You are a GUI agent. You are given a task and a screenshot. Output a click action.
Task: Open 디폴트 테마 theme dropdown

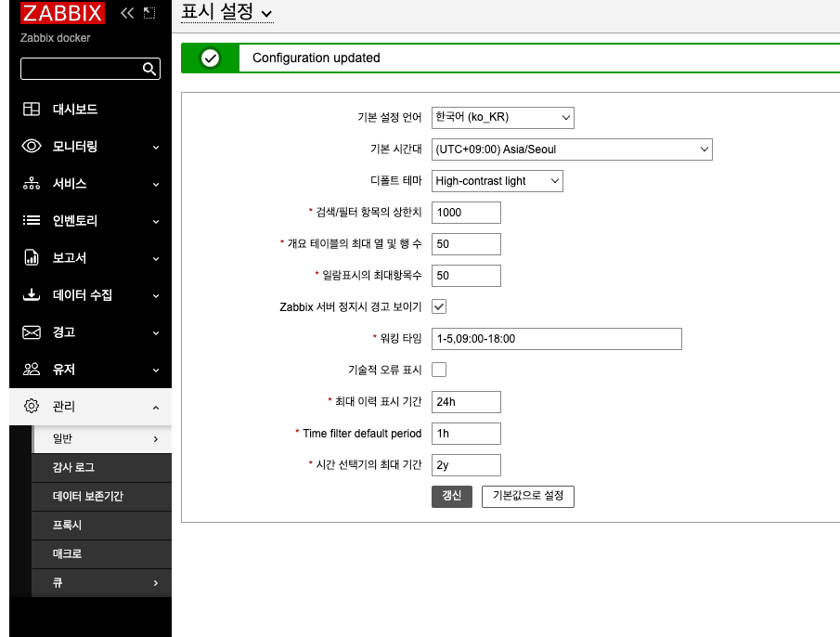pos(498,181)
